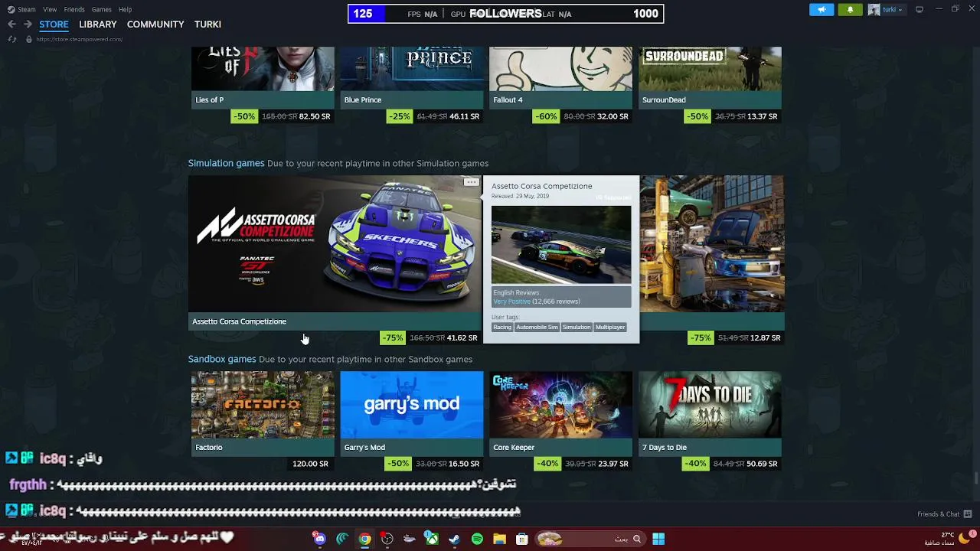Viewport: 980px width, 551px height.
Task: Open the car mechanic garage game capsule
Action: 712,243
